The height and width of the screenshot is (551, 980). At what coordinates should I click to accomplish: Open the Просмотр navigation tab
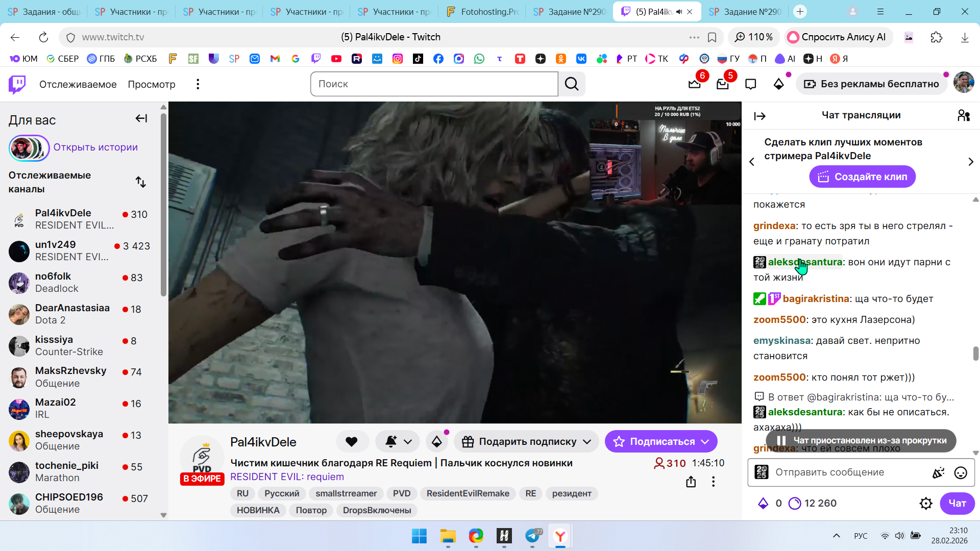tap(152, 84)
